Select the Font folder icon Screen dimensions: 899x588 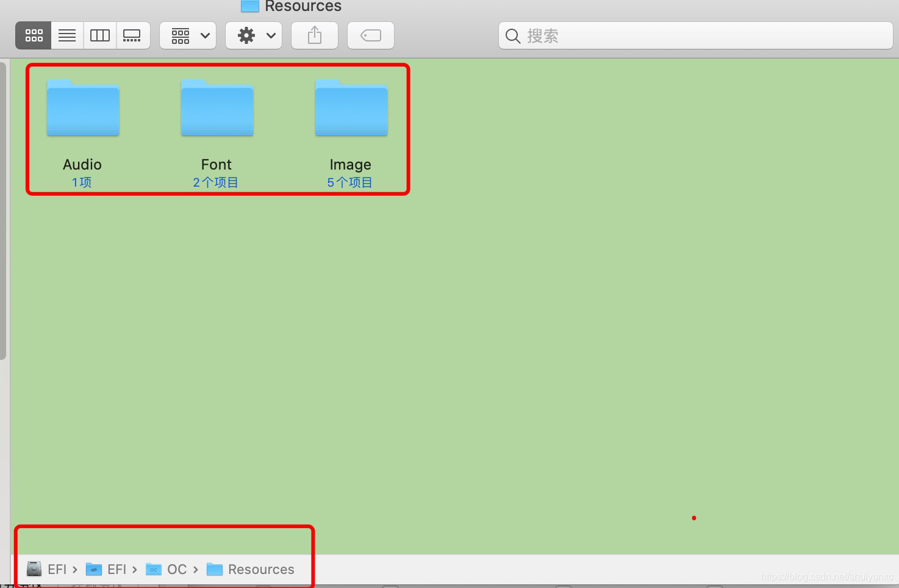pos(217,107)
